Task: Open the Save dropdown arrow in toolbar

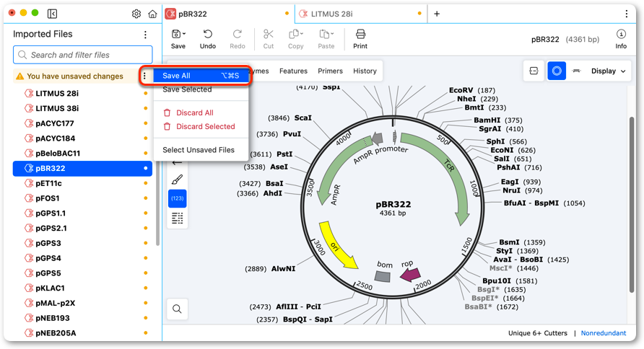Action: (184, 34)
